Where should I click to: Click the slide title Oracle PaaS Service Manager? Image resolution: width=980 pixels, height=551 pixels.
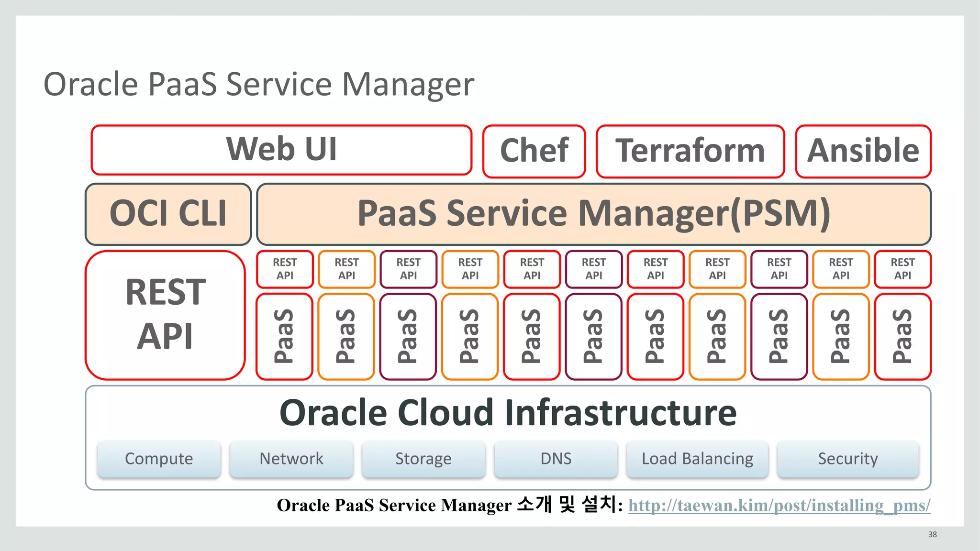tap(258, 84)
